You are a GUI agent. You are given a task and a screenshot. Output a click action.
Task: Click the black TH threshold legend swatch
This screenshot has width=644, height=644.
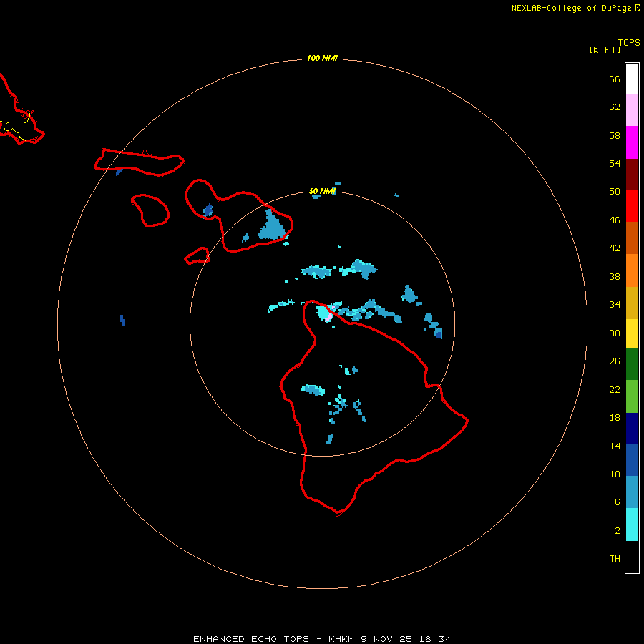point(632,557)
